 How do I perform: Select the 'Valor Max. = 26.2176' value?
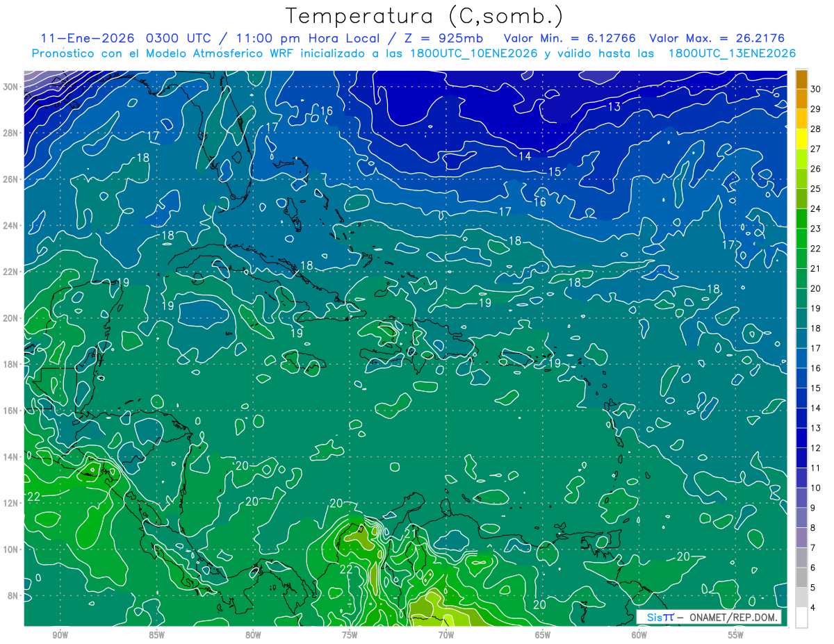point(717,38)
